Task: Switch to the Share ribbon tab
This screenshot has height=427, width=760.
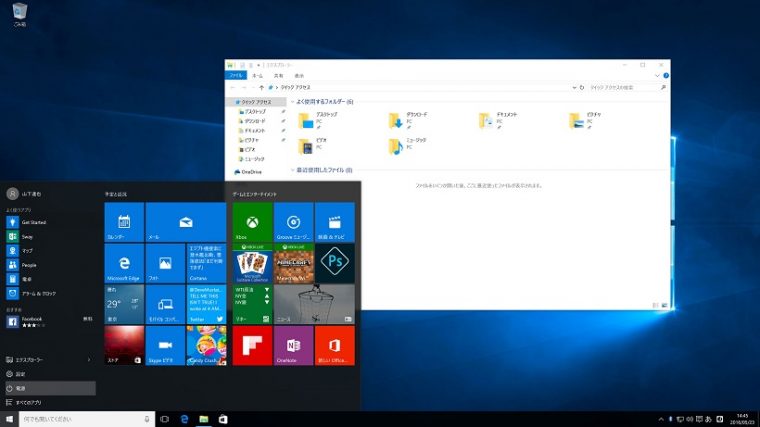Action: coord(278,76)
